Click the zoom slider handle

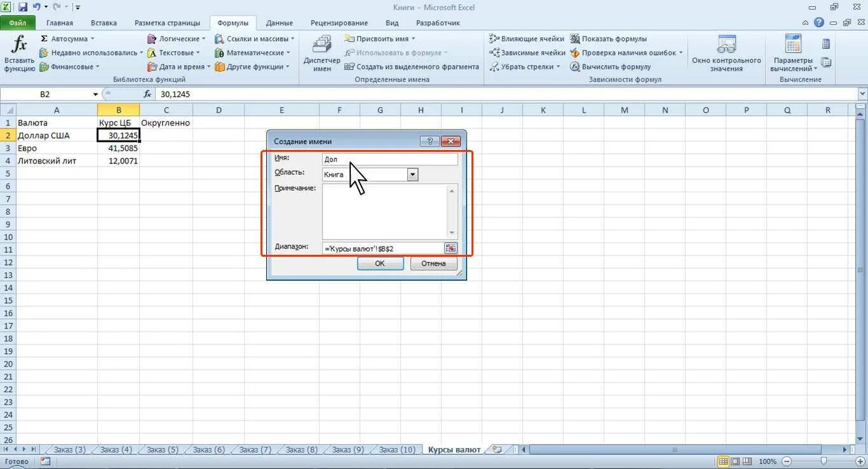click(x=824, y=461)
